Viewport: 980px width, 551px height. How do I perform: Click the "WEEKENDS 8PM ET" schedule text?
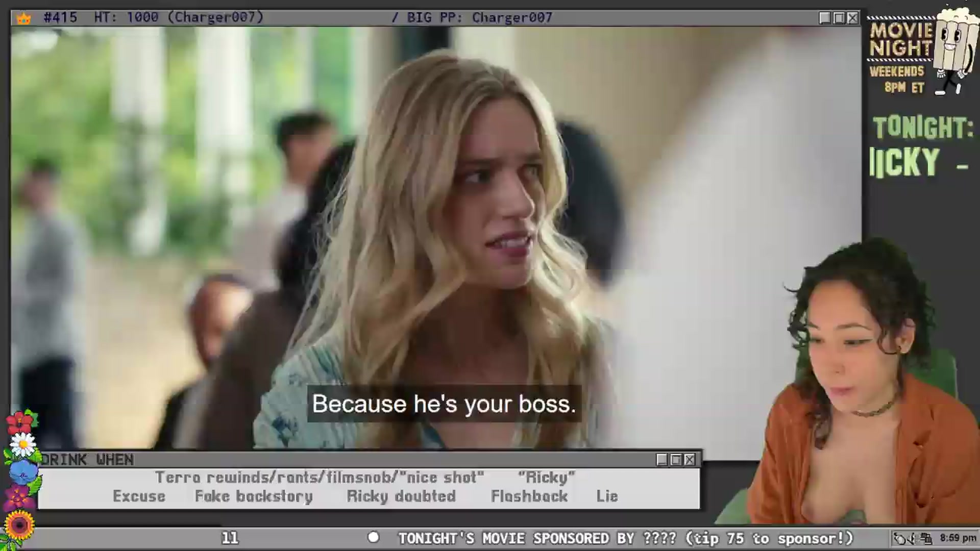coord(897,79)
